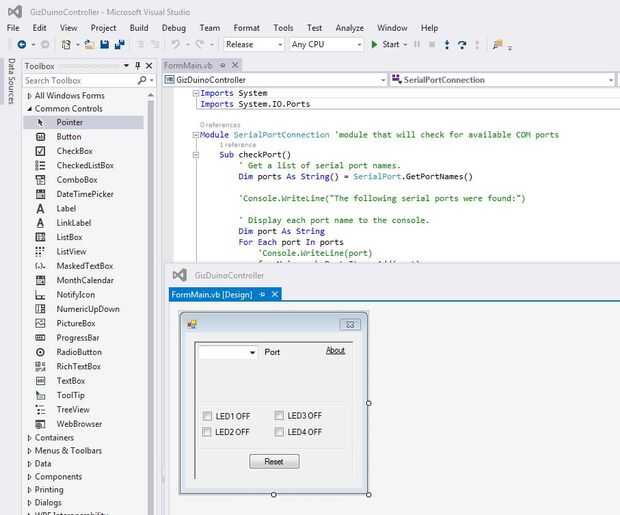Image resolution: width=620 pixels, height=515 pixels.
Task: Click the Navigate Backward arrow icon
Action: tap(21, 45)
